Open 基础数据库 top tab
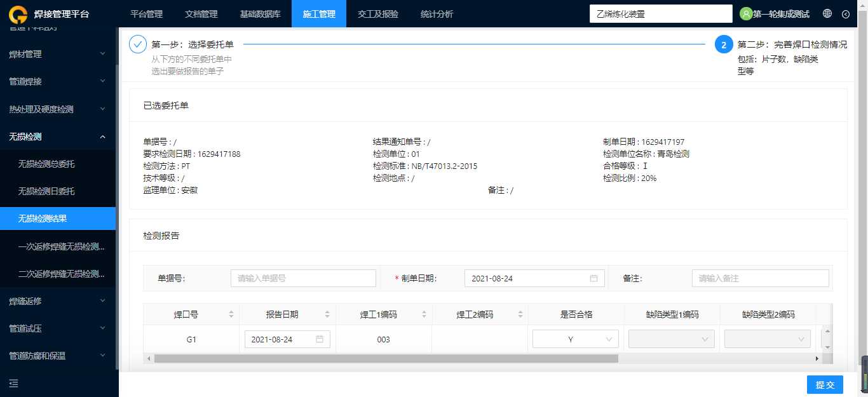 click(x=260, y=14)
